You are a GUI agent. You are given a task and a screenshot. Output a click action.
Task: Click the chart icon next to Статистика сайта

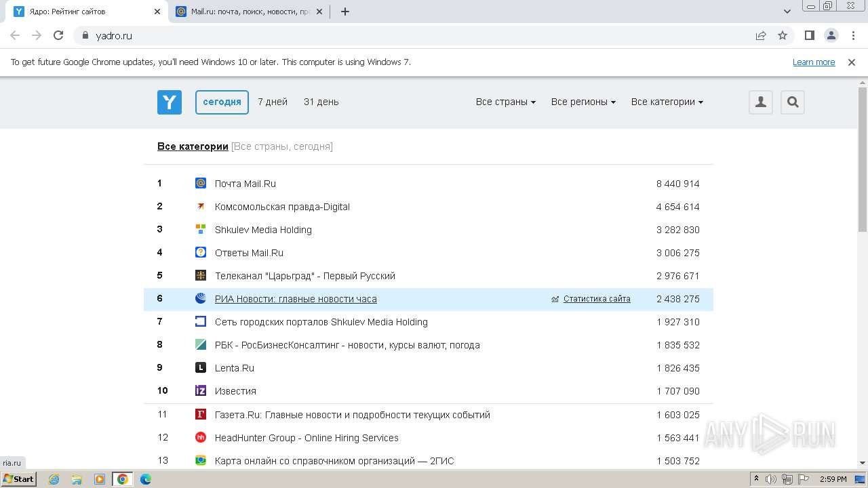(x=555, y=299)
